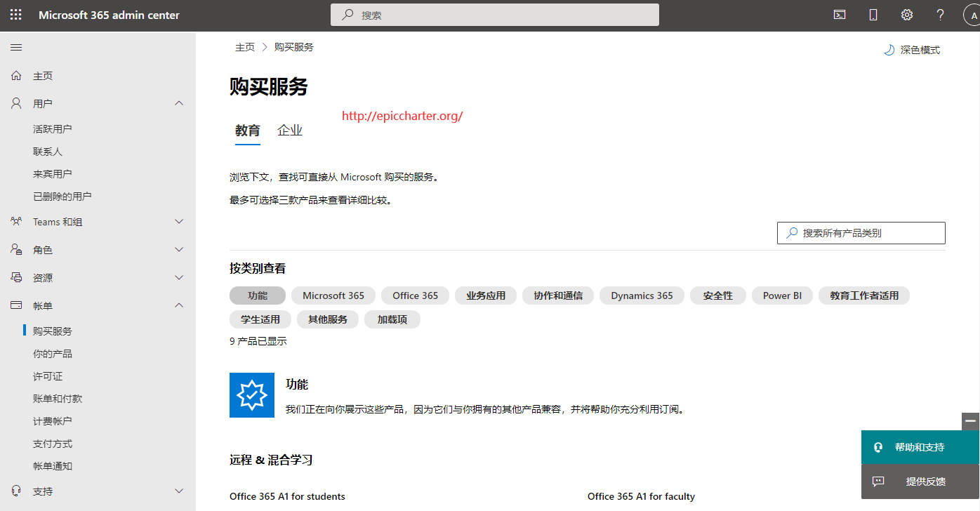Open the Help question mark icon

pos(941,15)
